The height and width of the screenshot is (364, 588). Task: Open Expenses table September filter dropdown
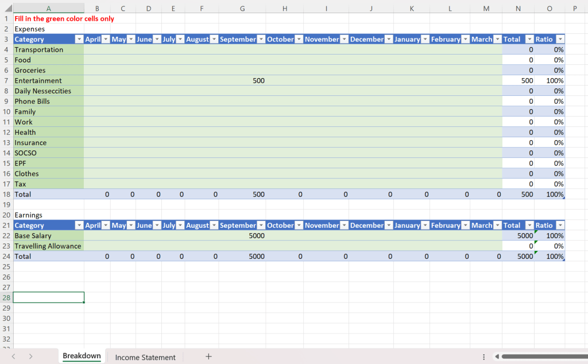tap(261, 39)
